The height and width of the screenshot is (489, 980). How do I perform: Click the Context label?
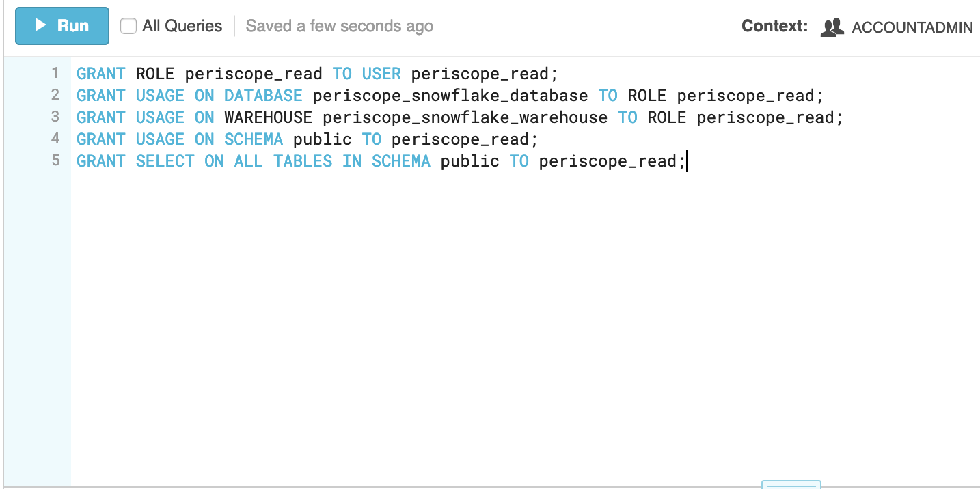pyautogui.click(x=774, y=26)
